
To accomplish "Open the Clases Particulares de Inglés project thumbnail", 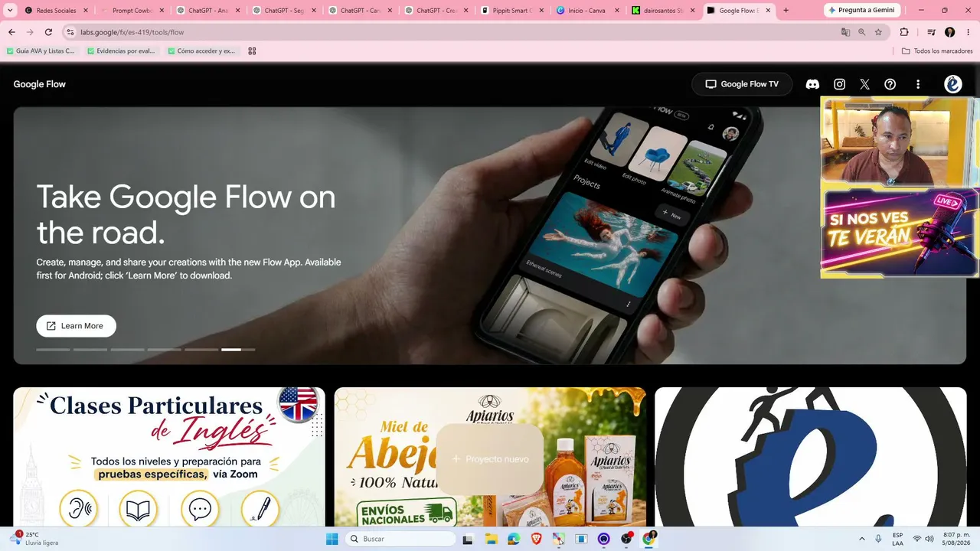I will [x=169, y=457].
